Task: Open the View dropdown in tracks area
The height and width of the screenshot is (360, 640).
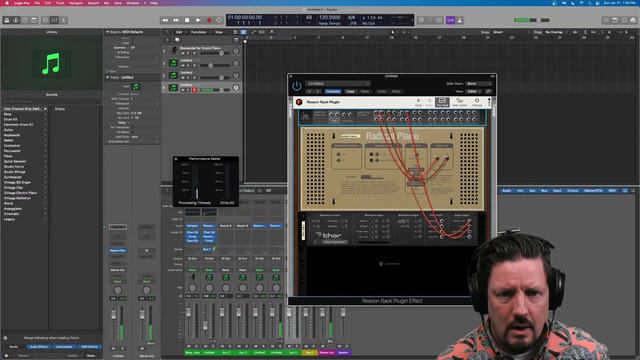Action: (x=220, y=32)
